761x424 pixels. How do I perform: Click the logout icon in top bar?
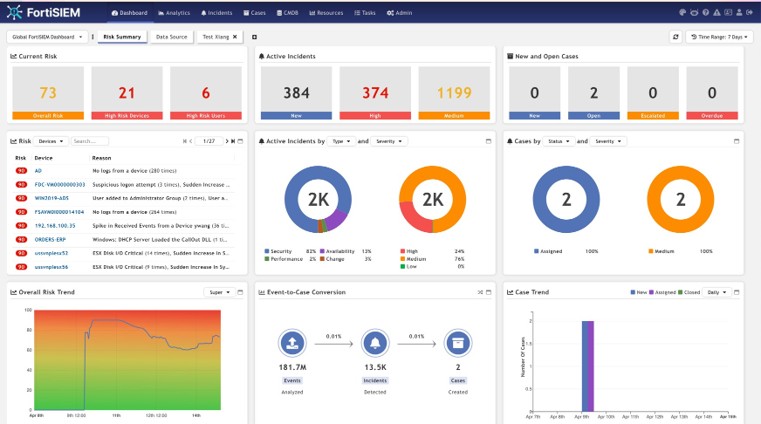750,13
